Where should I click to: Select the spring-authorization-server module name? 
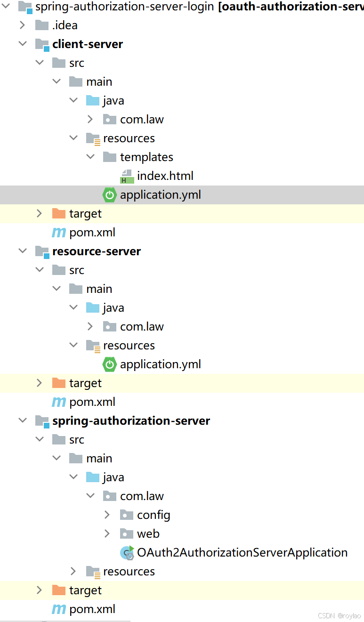click(131, 420)
